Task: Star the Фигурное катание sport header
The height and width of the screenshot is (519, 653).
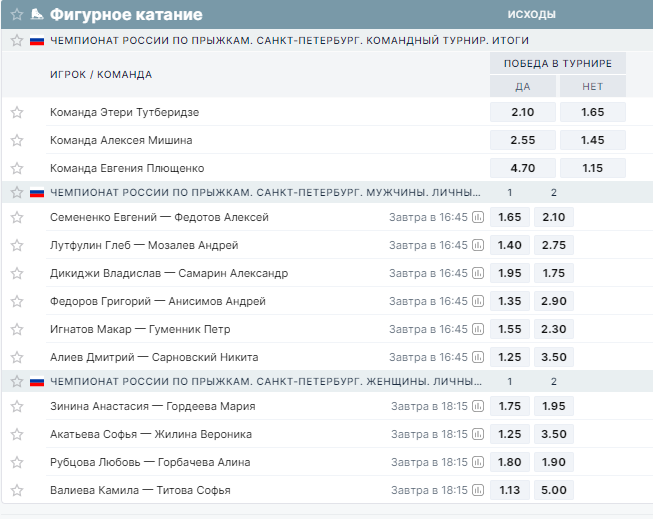Action: (16, 15)
